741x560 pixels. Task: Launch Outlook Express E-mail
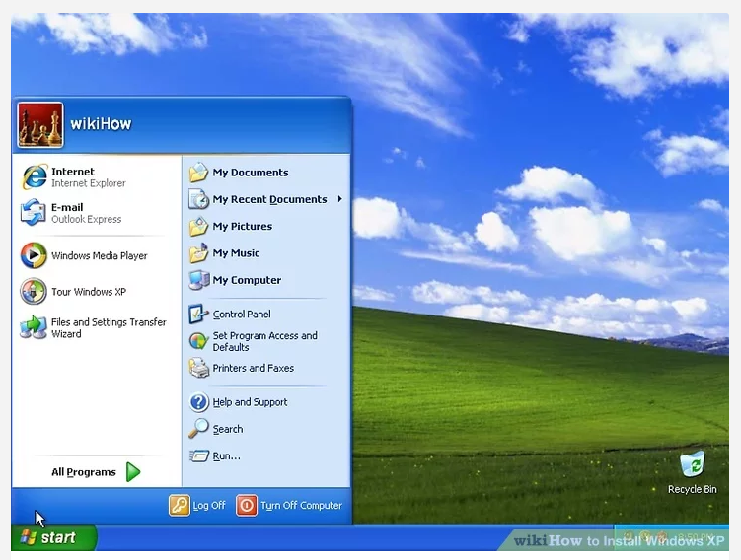74,213
